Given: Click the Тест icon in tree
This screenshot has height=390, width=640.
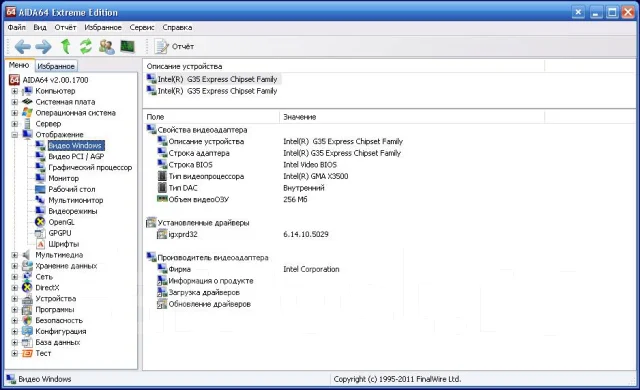Looking at the screenshot, I should (x=27, y=353).
